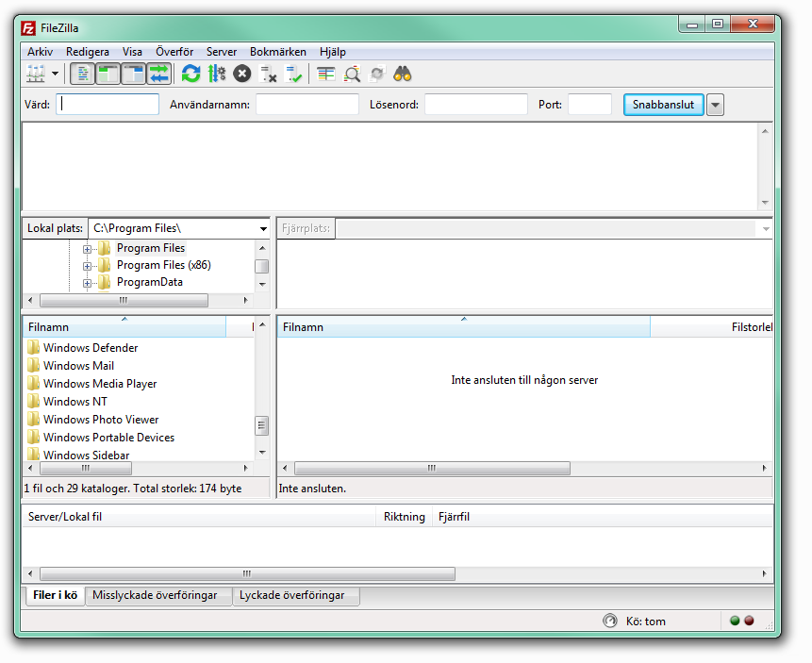Open the Bokmärken menu

[278, 52]
